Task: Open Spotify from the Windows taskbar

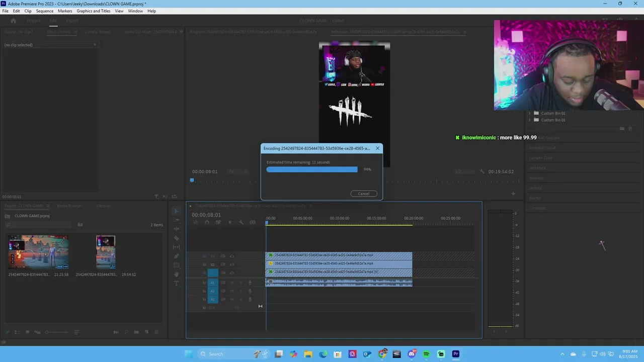Action: click(427, 354)
